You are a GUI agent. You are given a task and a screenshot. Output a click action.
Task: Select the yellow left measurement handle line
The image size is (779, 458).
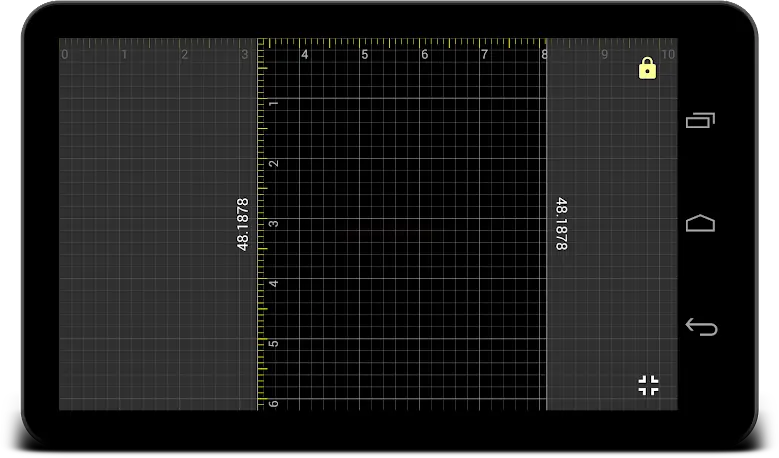point(258,224)
